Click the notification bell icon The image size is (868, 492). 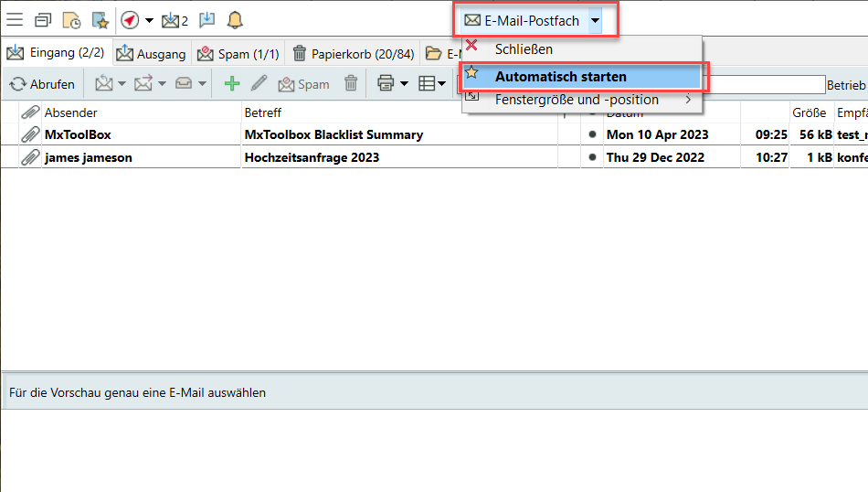(235, 19)
